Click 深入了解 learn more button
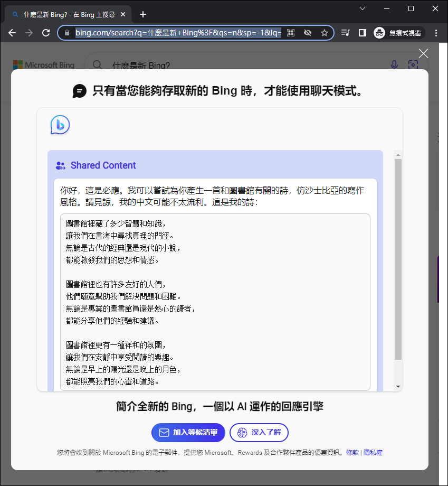The width and height of the screenshot is (448, 486). pos(259,432)
